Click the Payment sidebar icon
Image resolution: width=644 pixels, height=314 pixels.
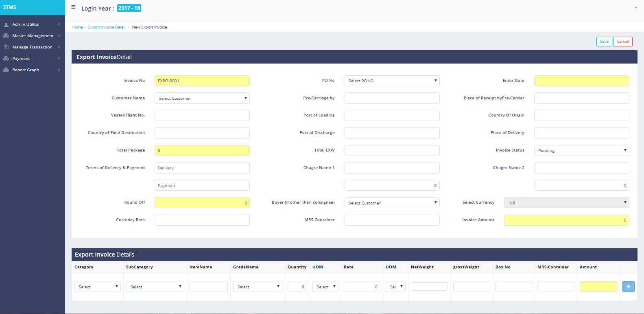(x=6, y=59)
